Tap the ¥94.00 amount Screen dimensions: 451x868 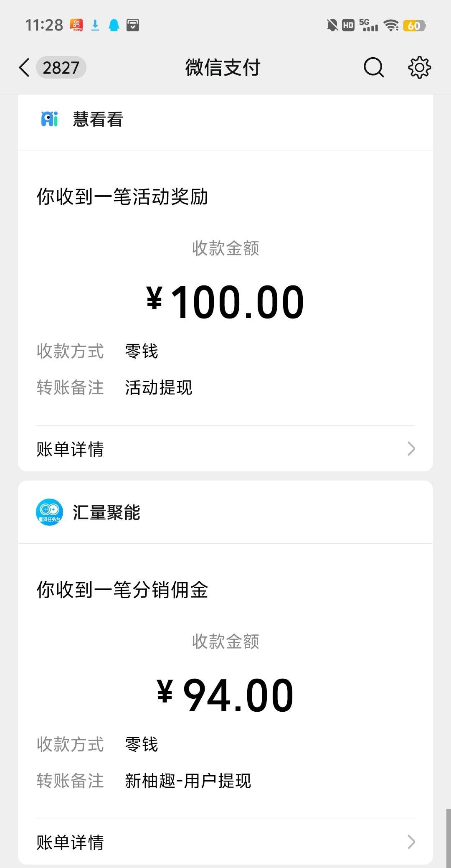point(225,695)
